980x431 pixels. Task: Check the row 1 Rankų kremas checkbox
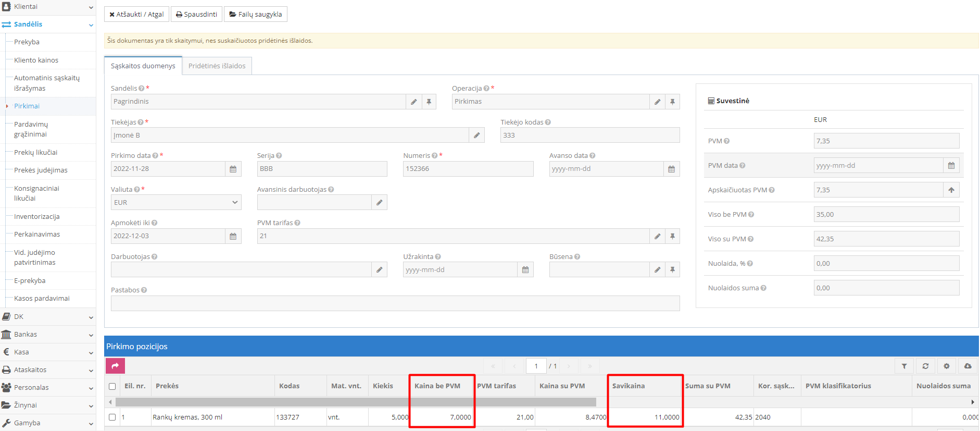(x=112, y=417)
